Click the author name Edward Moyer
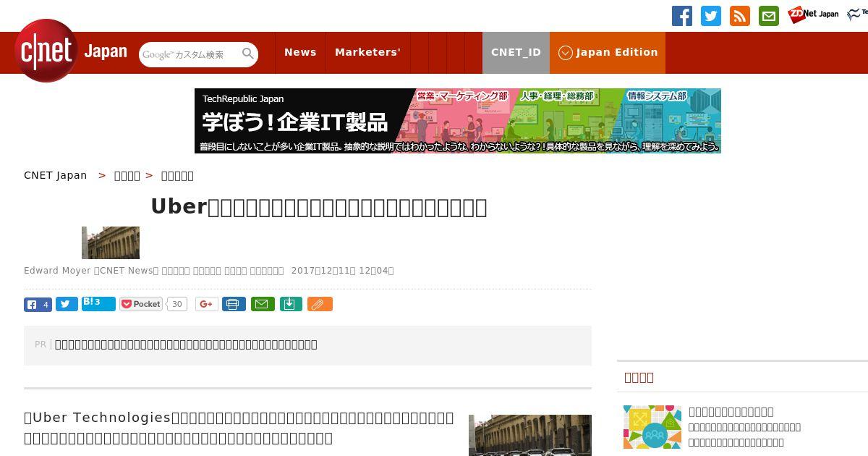Screen dimensions: 868x456 pos(57,271)
